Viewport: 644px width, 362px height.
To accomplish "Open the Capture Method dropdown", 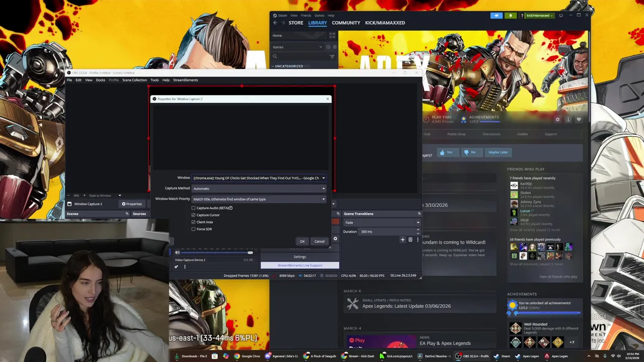I will tap(259, 189).
